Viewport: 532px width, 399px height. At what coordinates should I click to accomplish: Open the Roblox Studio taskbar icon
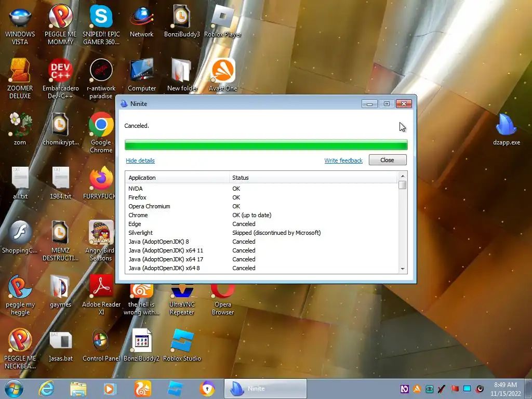(175, 389)
